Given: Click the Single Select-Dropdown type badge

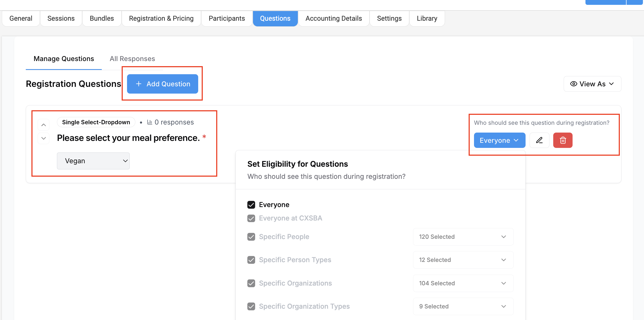Looking at the screenshot, I should tap(96, 122).
